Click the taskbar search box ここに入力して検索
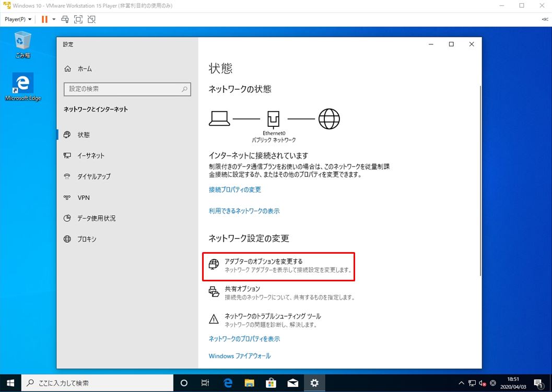 [98, 383]
